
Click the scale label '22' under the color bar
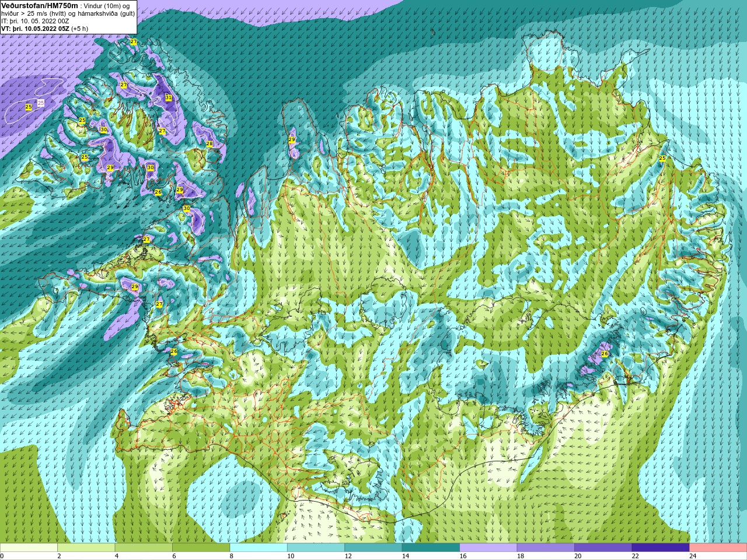636,556
